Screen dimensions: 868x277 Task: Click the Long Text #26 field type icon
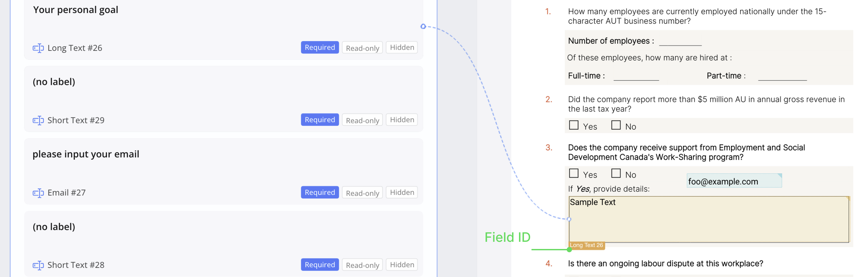click(38, 48)
